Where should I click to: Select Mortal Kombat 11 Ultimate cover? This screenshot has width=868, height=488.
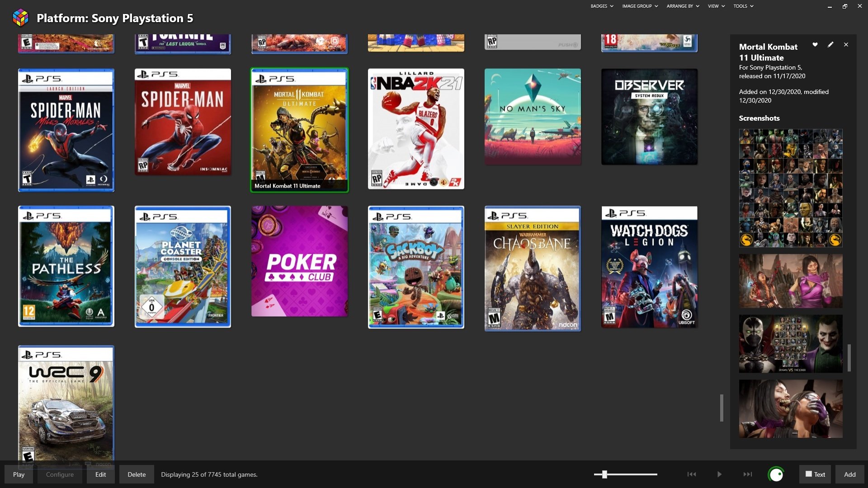coord(299,130)
